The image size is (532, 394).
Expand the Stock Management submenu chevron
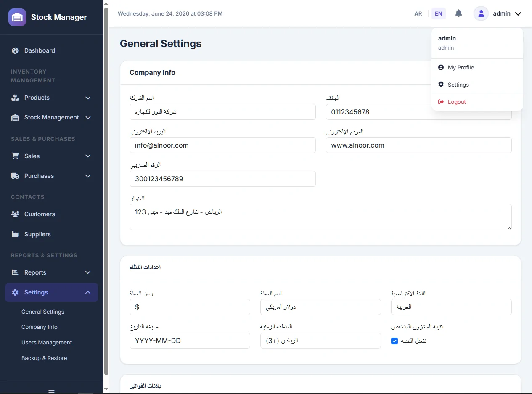[88, 118]
